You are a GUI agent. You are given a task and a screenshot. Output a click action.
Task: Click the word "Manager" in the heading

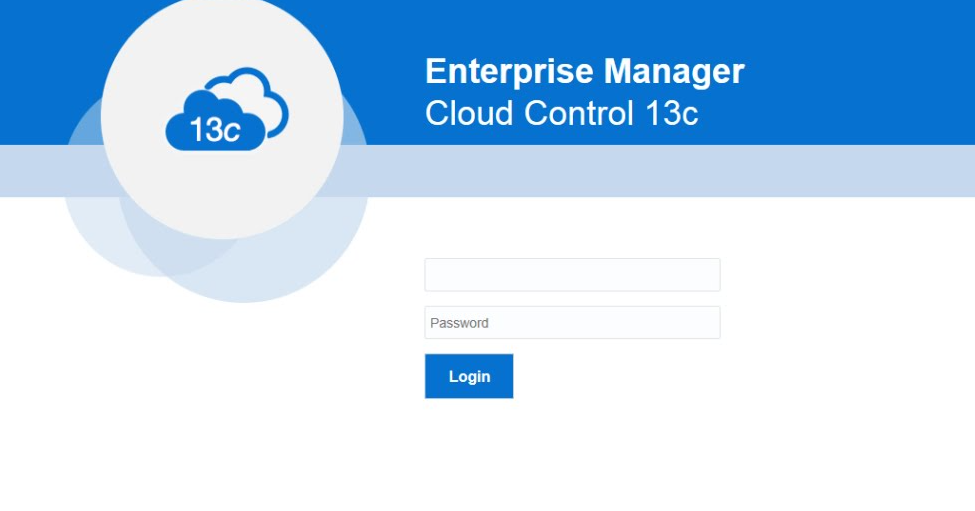coord(674,71)
